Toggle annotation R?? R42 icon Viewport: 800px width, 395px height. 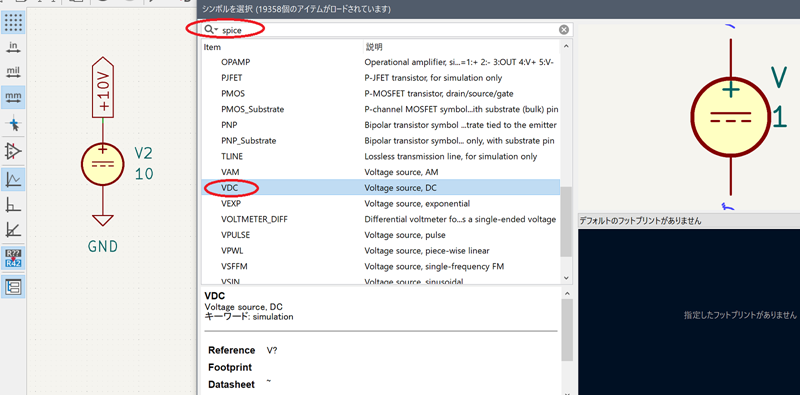pyautogui.click(x=14, y=259)
